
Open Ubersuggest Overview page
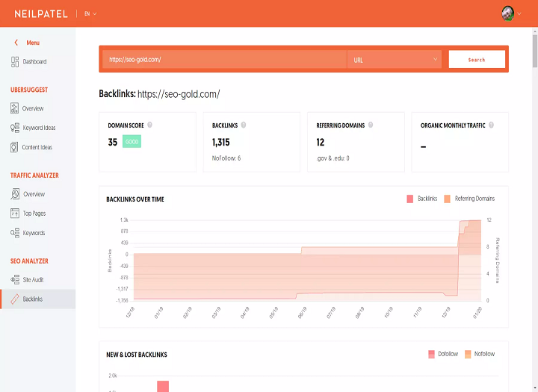click(x=33, y=108)
